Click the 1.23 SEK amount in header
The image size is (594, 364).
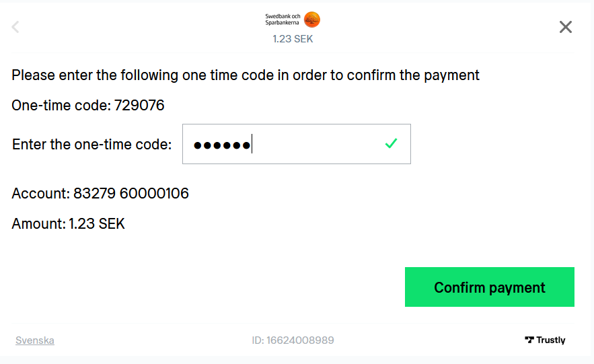293,39
